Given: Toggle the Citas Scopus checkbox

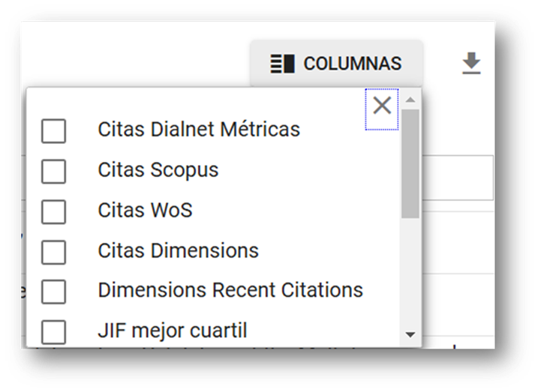Looking at the screenshot, I should [53, 171].
